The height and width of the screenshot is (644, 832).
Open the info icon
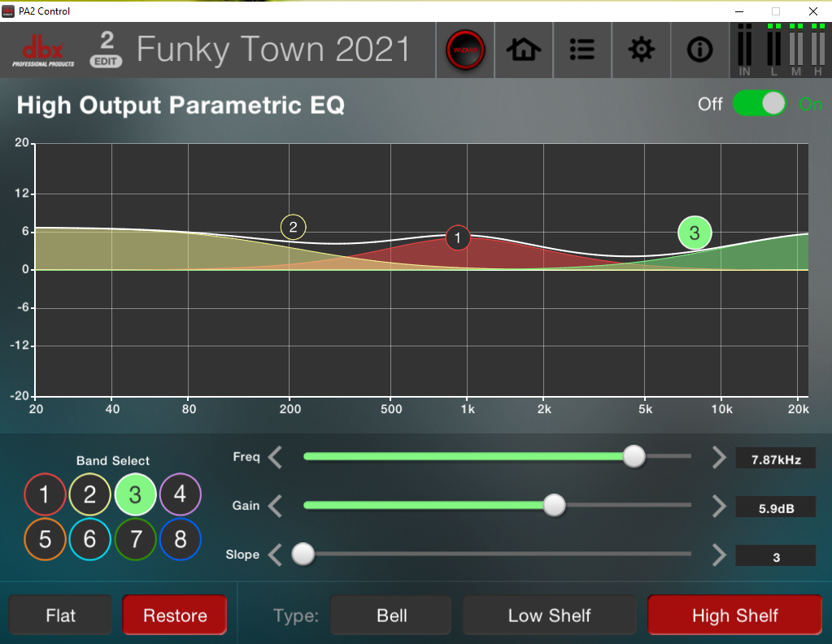point(699,50)
